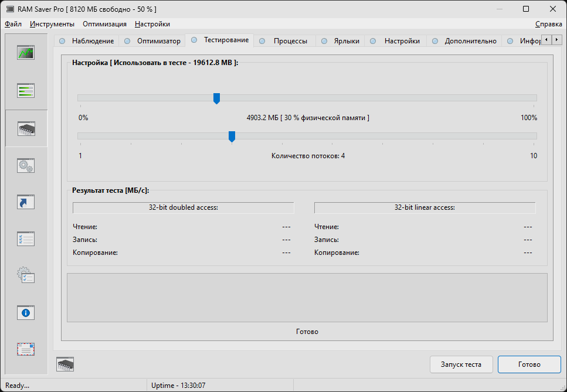
Task: Select the shortcuts arrow sidebar icon
Action: 26,202
